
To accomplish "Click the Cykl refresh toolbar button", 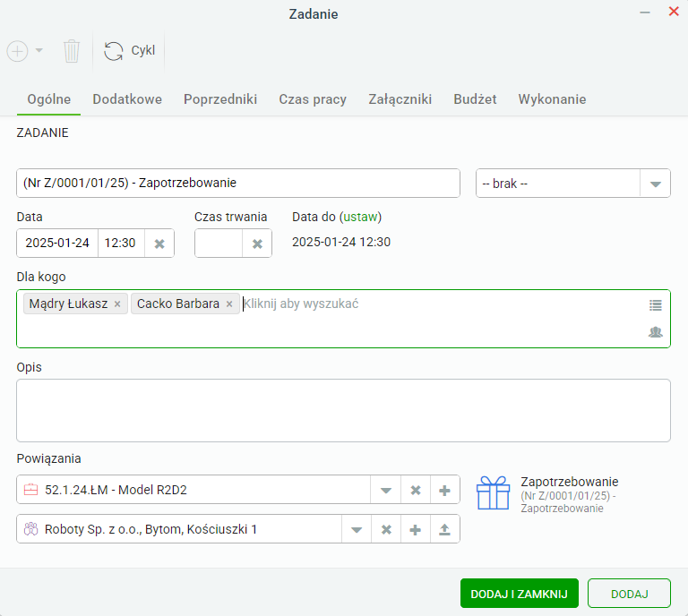I will tap(129, 50).
